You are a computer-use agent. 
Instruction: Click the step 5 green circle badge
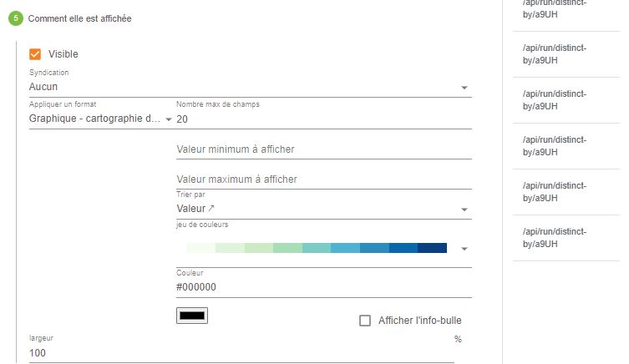click(16, 18)
